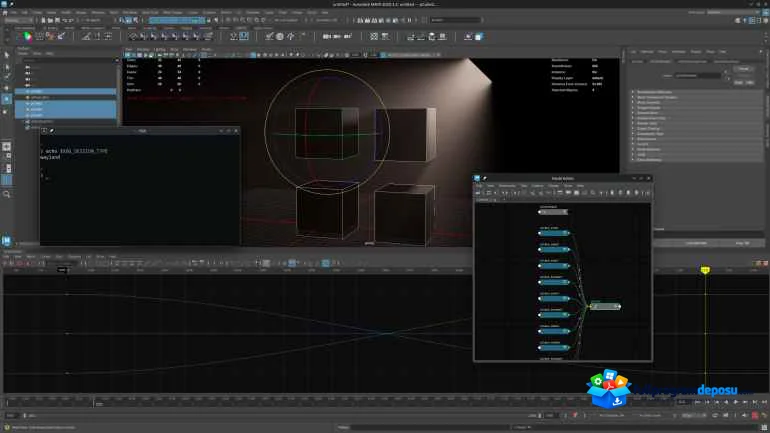Screen dimensions: 770x433
Task: Open the File menu in main menu bar
Action: point(15,12)
